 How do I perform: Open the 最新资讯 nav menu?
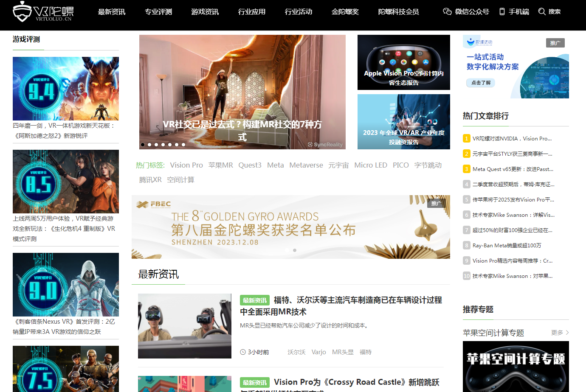(x=112, y=12)
